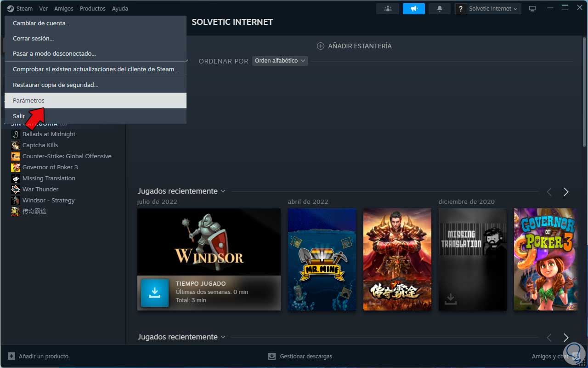Choose Restaurar copia de seguridad...

pyautogui.click(x=96, y=85)
